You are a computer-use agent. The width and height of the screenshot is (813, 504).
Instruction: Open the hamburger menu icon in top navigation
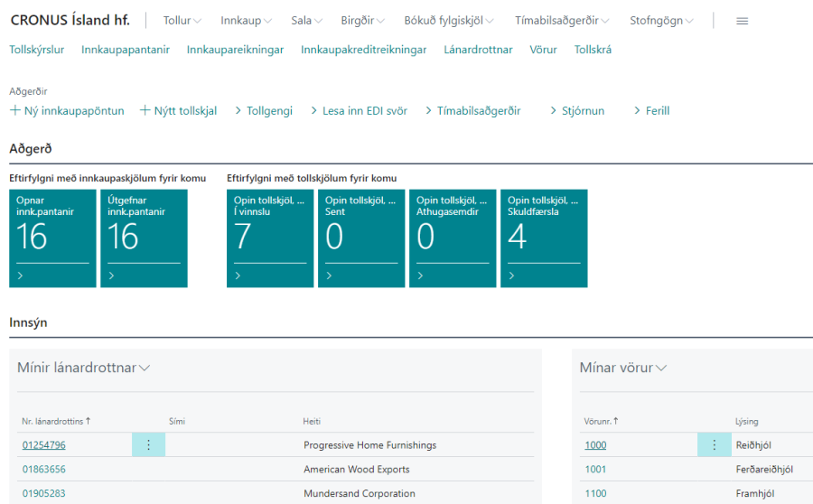coord(742,21)
